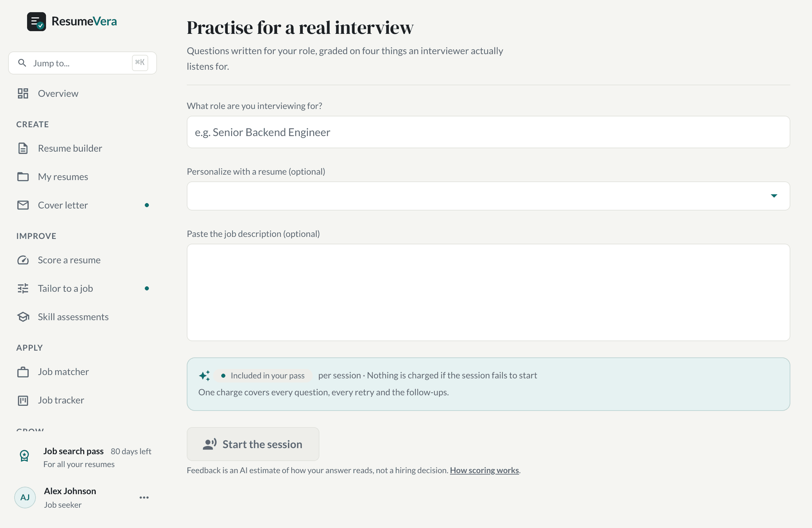Image resolution: width=812 pixels, height=528 pixels.
Task: Click the My resumes folder icon
Action: [23, 176]
